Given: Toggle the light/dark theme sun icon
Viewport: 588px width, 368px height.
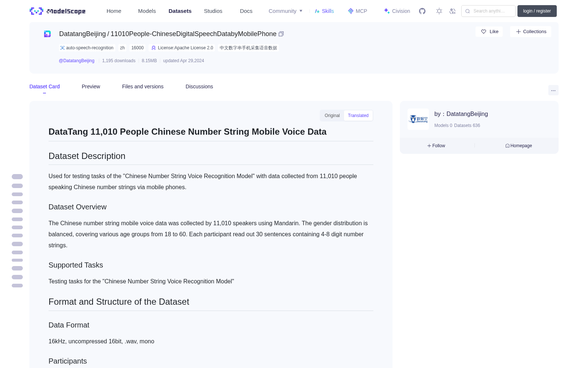Looking at the screenshot, I should pos(439,11).
